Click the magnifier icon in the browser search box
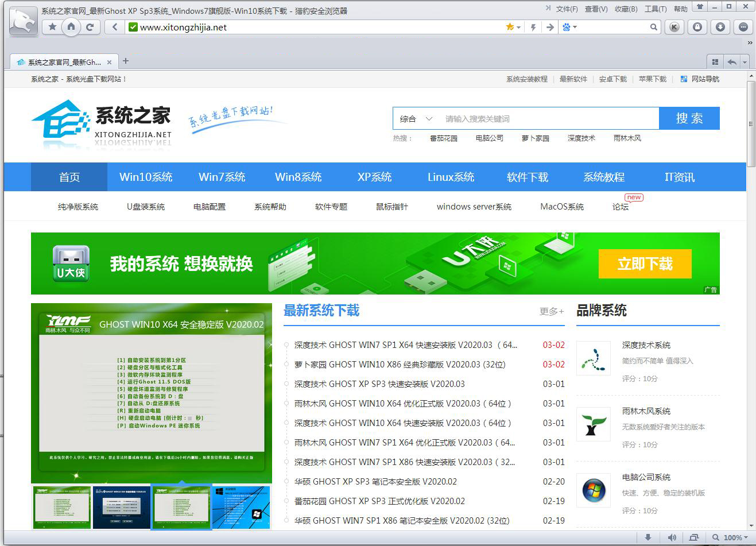Image resolution: width=756 pixels, height=546 pixels. (x=653, y=27)
